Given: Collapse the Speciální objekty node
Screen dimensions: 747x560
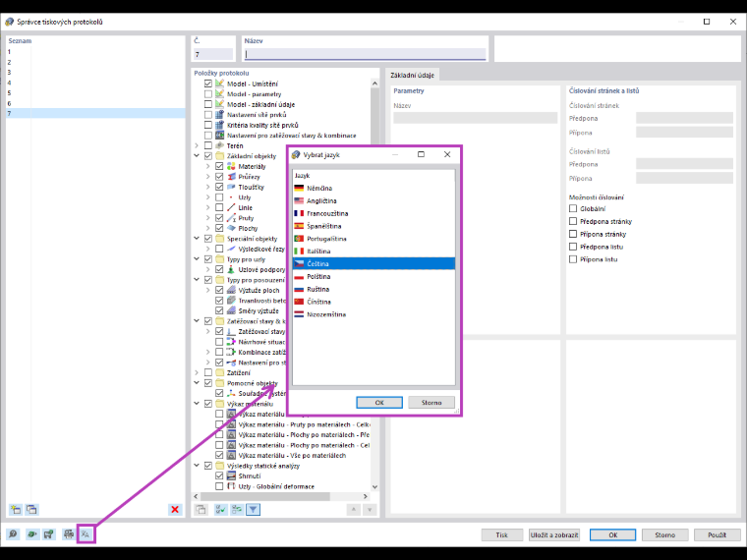Looking at the screenshot, I should point(197,239).
